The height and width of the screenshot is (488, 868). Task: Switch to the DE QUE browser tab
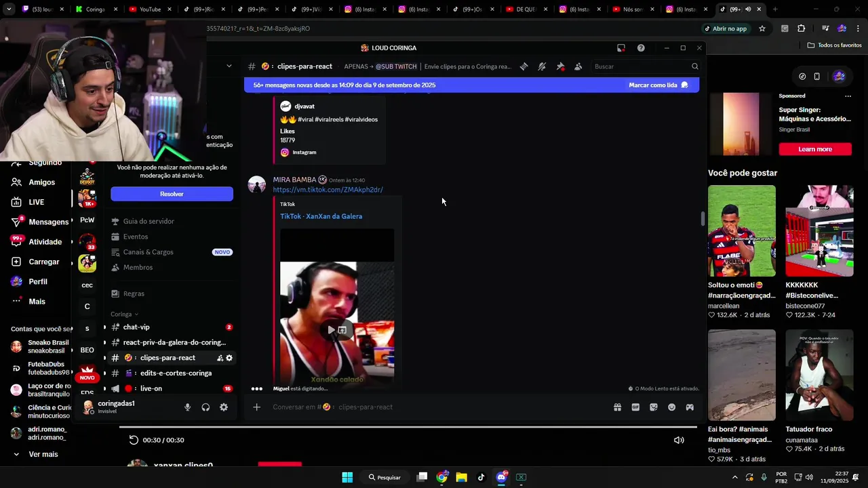[x=526, y=9]
